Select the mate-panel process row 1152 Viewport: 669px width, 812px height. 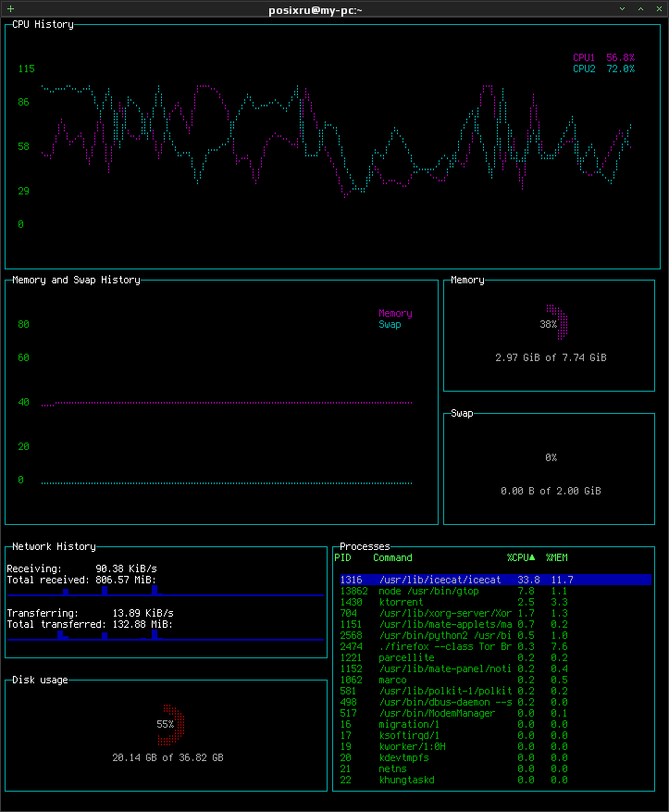tap(495, 668)
